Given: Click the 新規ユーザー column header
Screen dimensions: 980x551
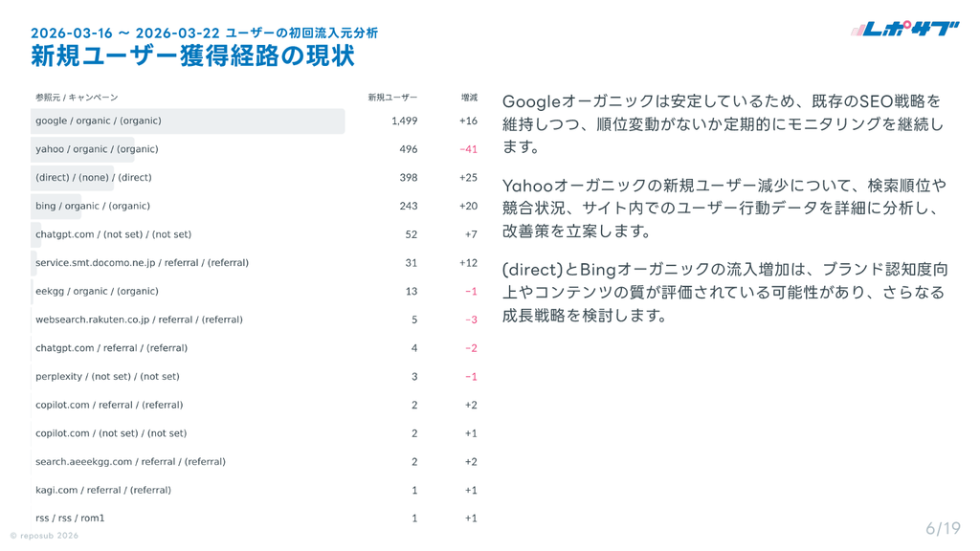Looking at the screenshot, I should [x=392, y=98].
